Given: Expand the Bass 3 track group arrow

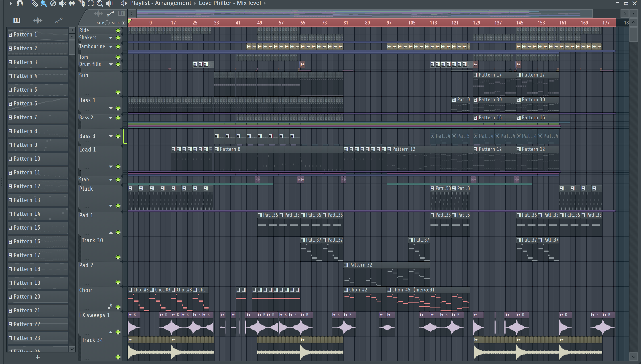Looking at the screenshot, I should pos(110,136).
